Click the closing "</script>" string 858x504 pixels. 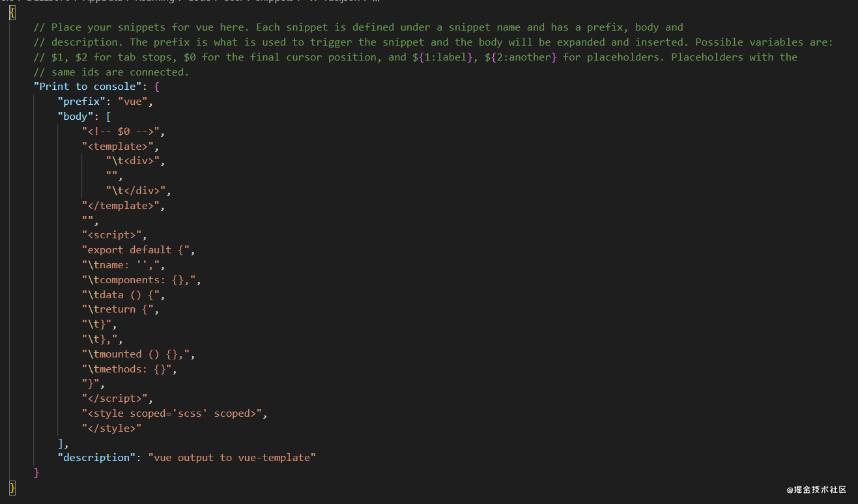pyautogui.click(x=117, y=399)
